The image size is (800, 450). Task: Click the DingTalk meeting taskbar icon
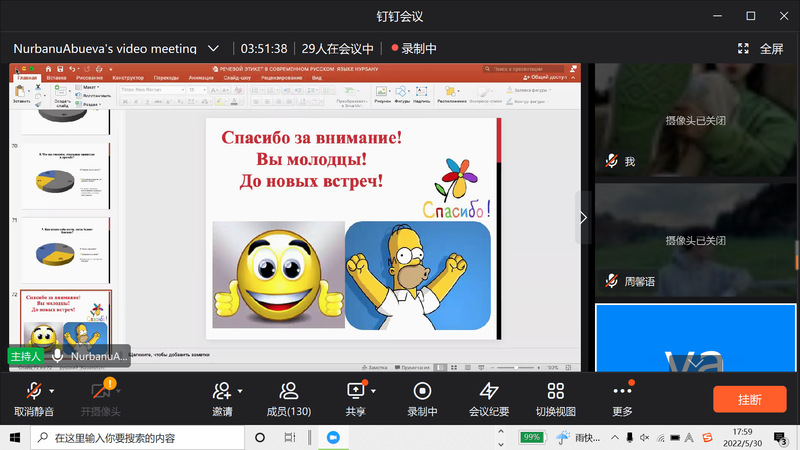point(333,438)
